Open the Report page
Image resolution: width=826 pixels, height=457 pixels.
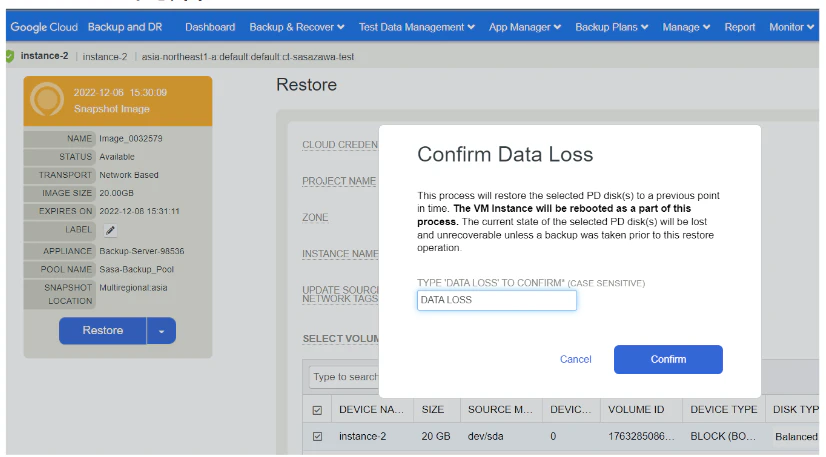point(740,27)
